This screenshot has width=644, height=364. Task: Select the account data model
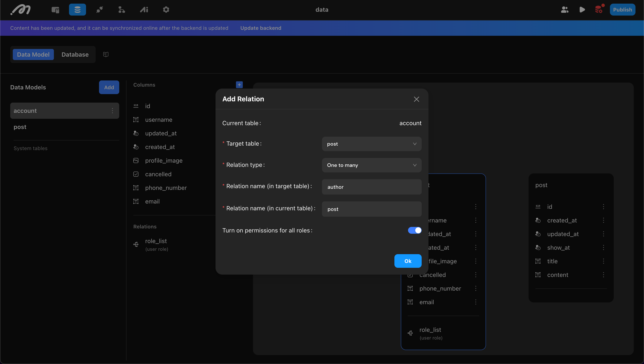pyautogui.click(x=65, y=110)
